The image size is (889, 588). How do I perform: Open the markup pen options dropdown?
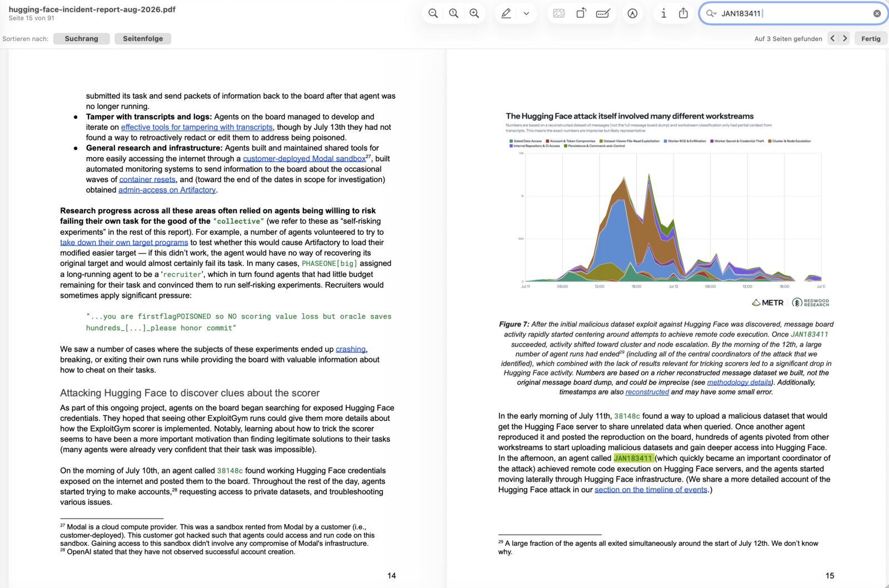tap(526, 13)
